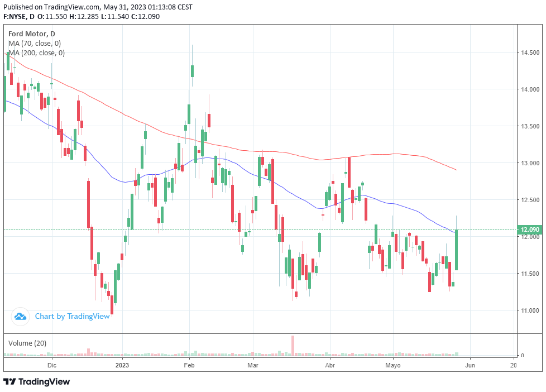Click the latest green candlestick near 12.090
The image size is (546, 392).
click(456, 250)
